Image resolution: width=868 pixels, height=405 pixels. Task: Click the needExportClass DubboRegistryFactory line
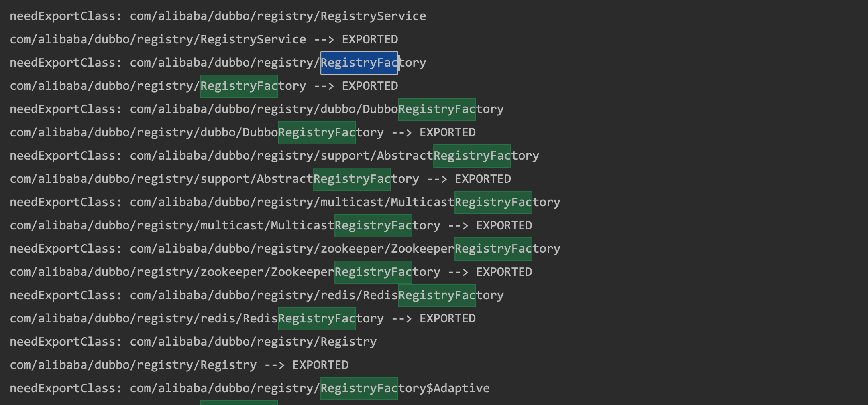click(x=257, y=109)
